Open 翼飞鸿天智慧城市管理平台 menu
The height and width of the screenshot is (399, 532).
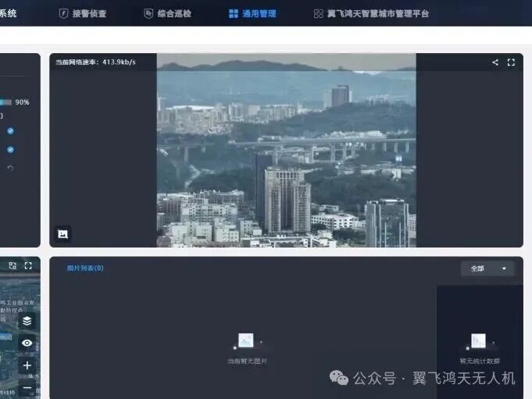371,13
